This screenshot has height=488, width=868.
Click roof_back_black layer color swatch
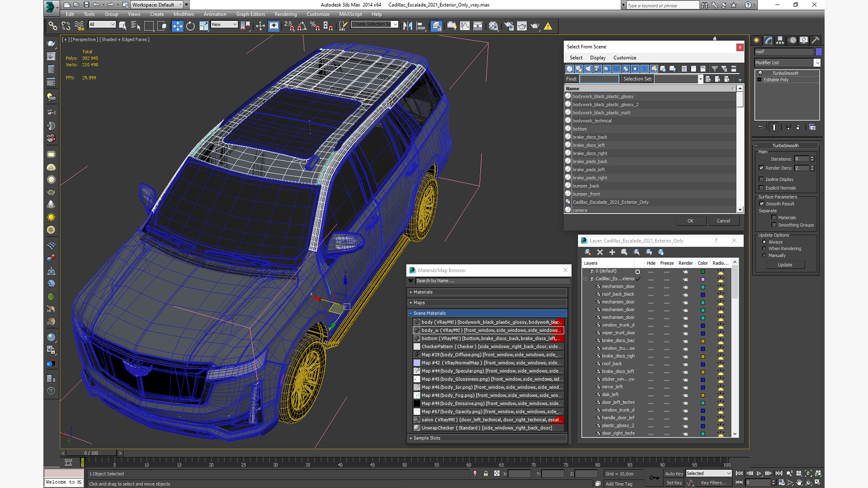[703, 295]
